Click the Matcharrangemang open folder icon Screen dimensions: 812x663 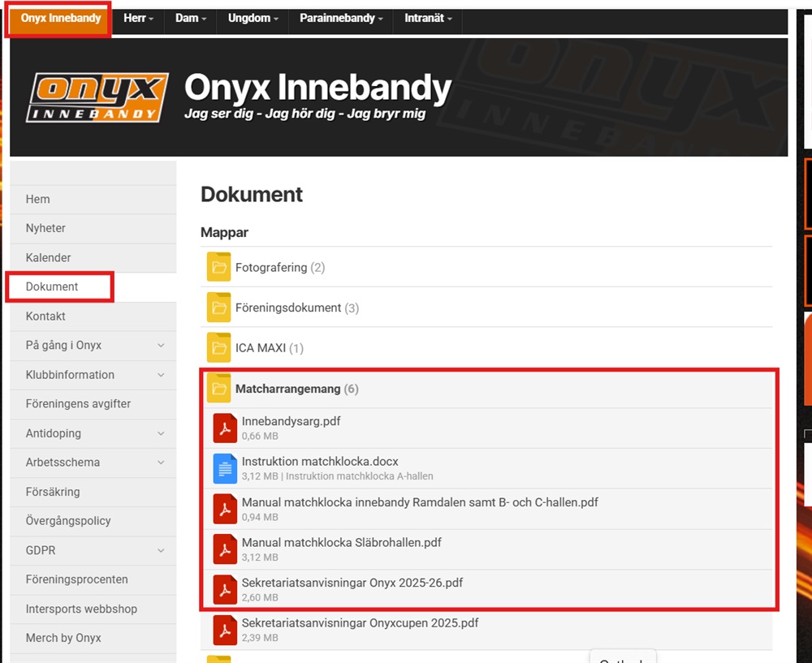click(x=218, y=389)
